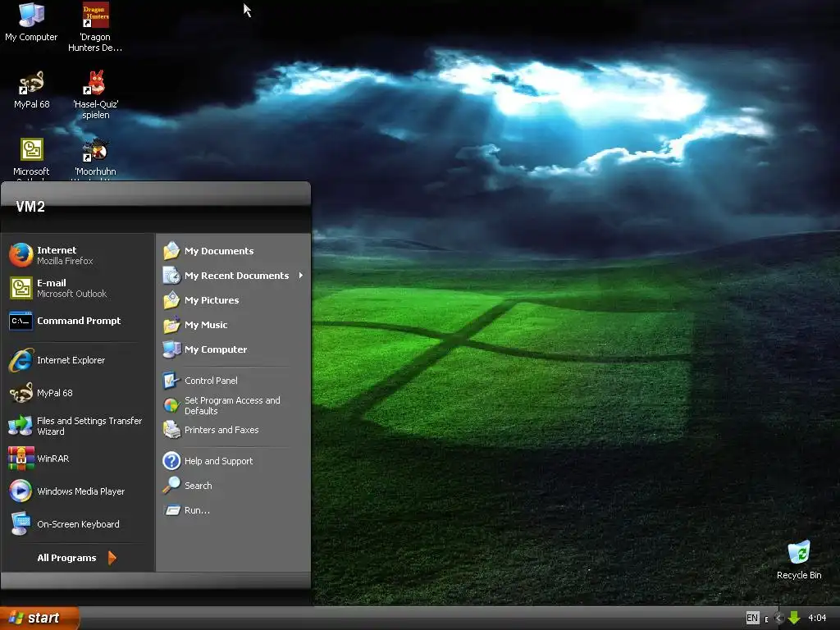Open Search from the Start menu
840x630 pixels.
[234, 486]
